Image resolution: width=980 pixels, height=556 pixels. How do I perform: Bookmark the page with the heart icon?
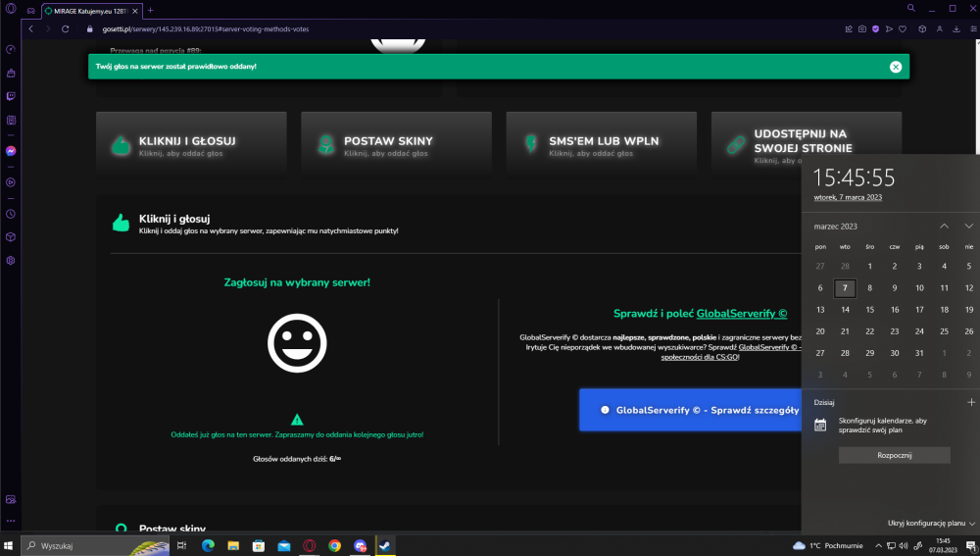pyautogui.click(x=903, y=28)
